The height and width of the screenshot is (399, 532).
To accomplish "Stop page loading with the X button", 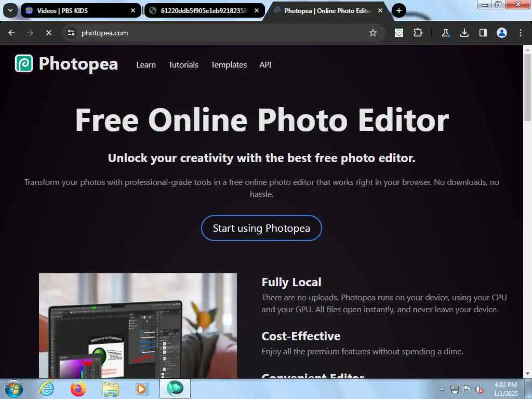I will [x=48, y=33].
